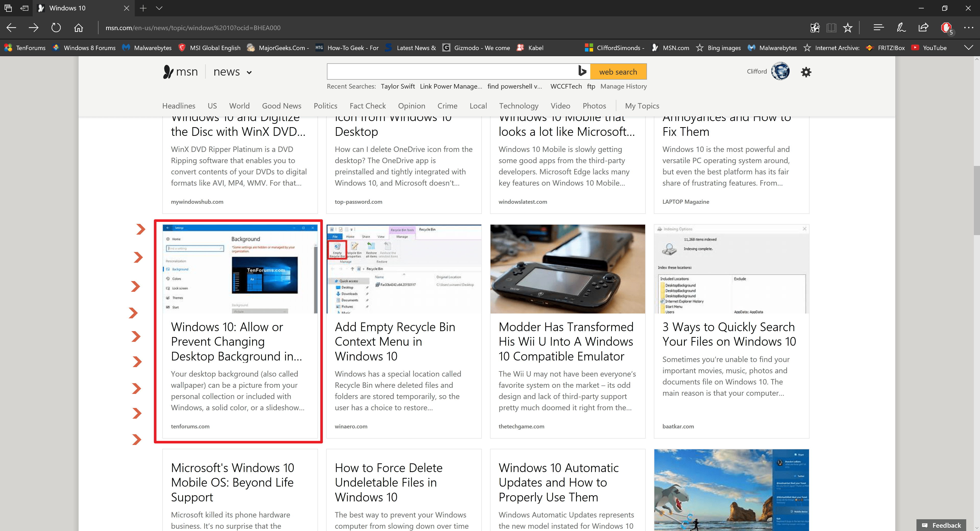Share this page using the share icon
The width and height of the screenshot is (980, 531).
924,27
